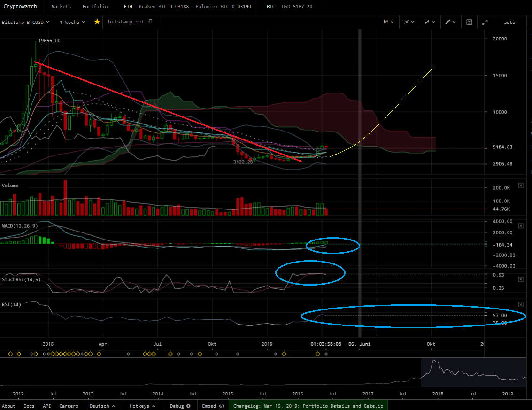Click the -164.34 MACD value
Viewport: 532px width, 410px height.
[502, 245]
